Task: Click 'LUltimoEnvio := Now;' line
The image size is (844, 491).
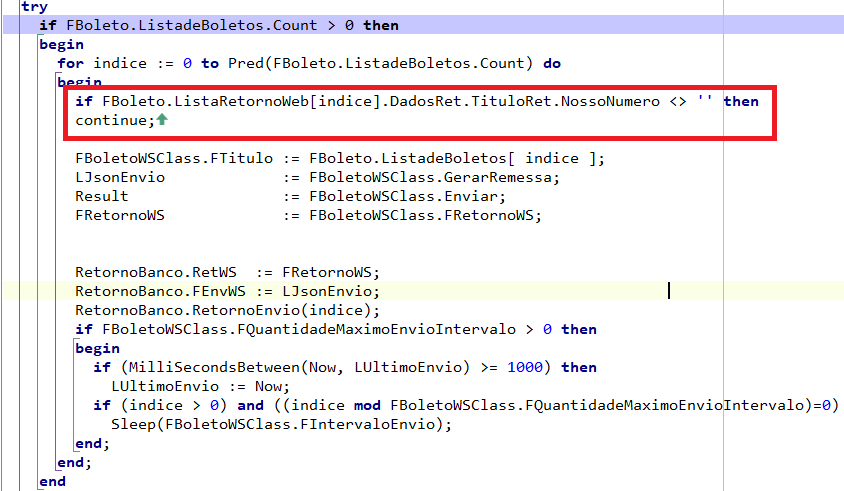Action: click(200, 387)
